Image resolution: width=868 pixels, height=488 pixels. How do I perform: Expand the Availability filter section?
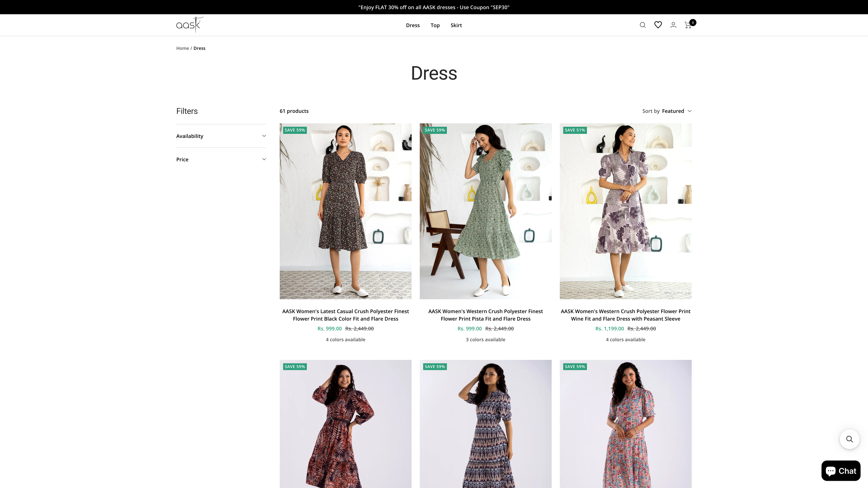(221, 136)
